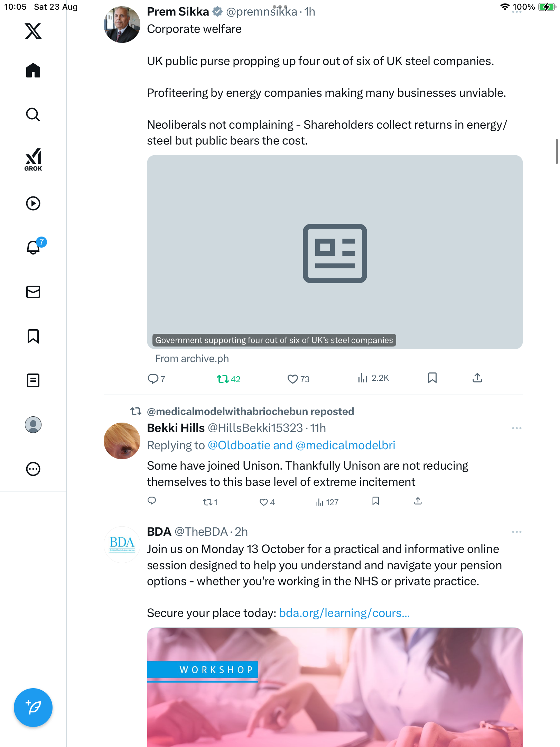Open more options menu on BDA post
560x747 pixels.
tap(516, 532)
